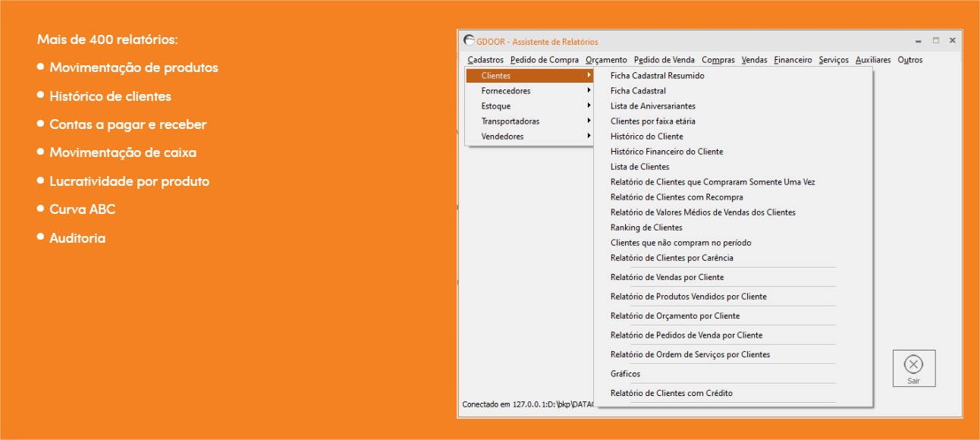Expand the Fornecedores submenu arrow
Viewport: 980px width, 440px height.
click(589, 91)
